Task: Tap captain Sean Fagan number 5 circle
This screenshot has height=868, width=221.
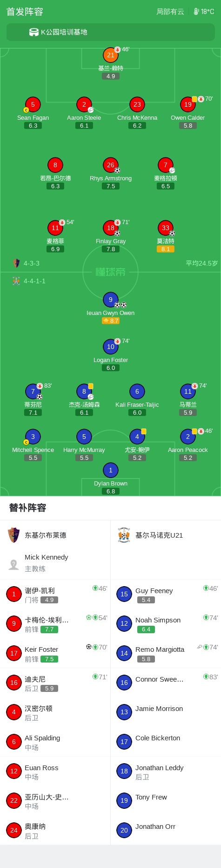Action: pyautogui.click(x=33, y=104)
